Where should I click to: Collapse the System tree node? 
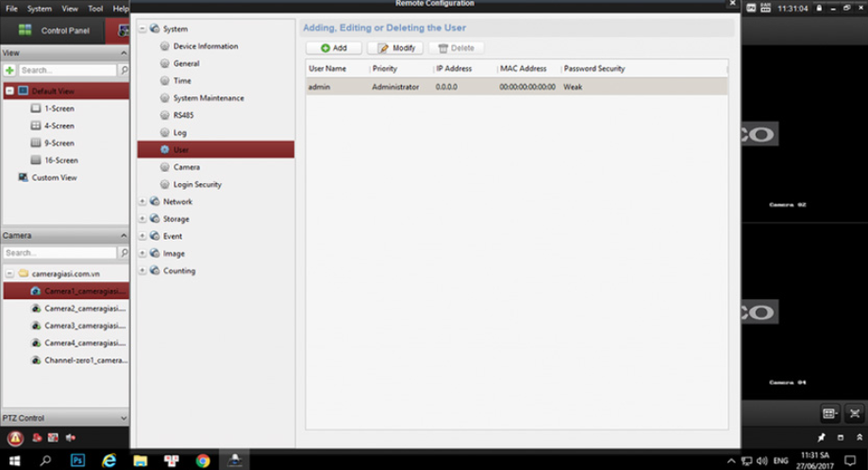click(142, 29)
